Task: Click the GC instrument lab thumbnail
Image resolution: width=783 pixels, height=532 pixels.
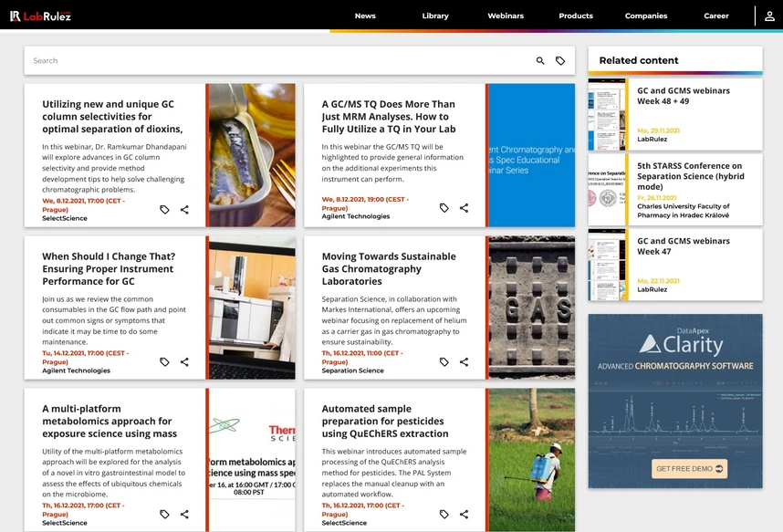Action: click(x=252, y=308)
